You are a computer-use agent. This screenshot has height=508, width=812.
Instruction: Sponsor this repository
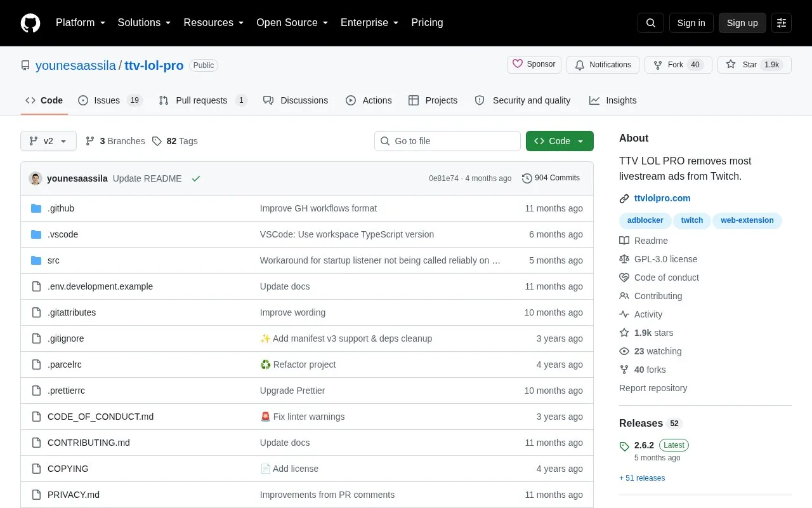pyautogui.click(x=534, y=65)
